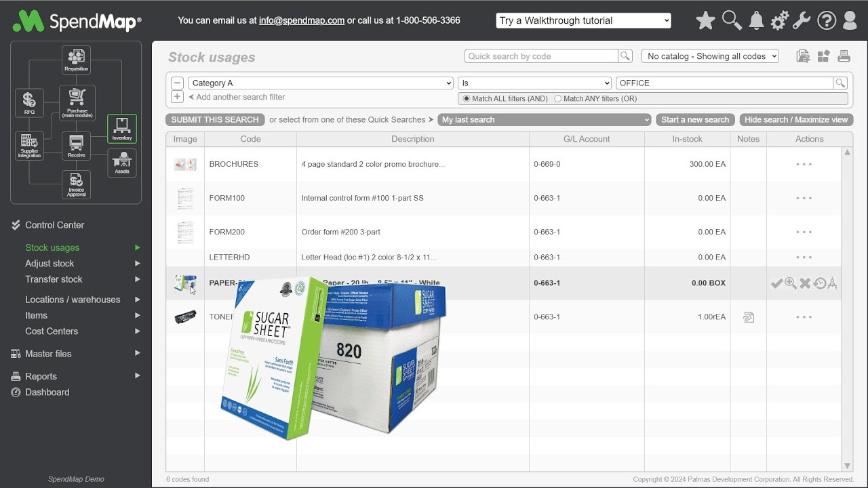Click the table scrollbar down arrow

coord(847,466)
